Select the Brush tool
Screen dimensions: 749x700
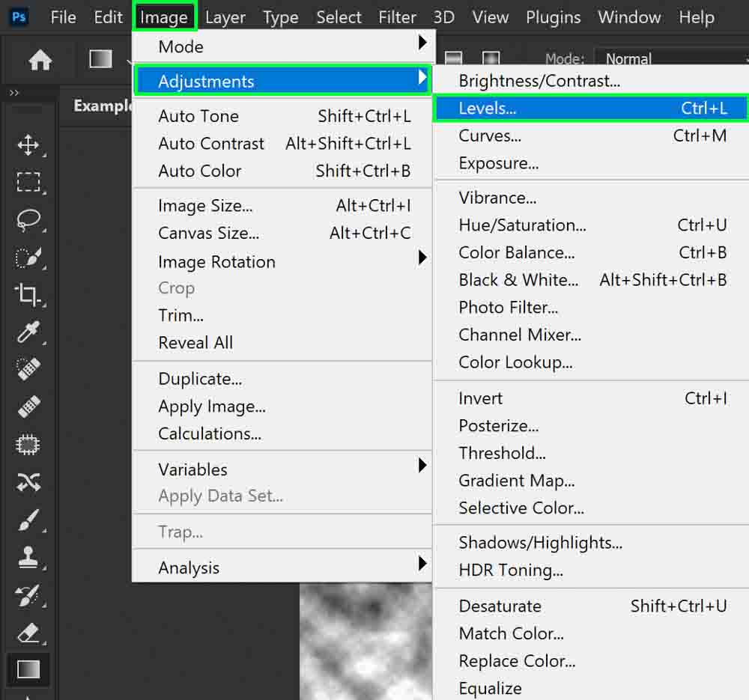coord(28,520)
